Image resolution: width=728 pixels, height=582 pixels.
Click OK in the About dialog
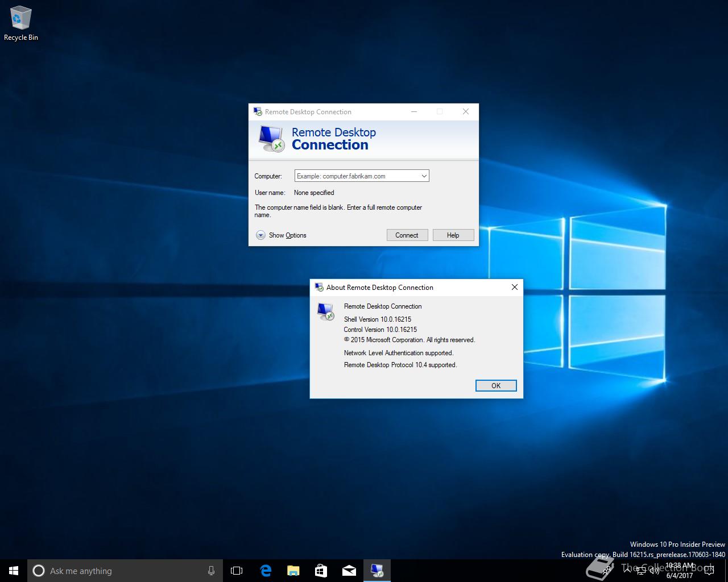(496, 385)
